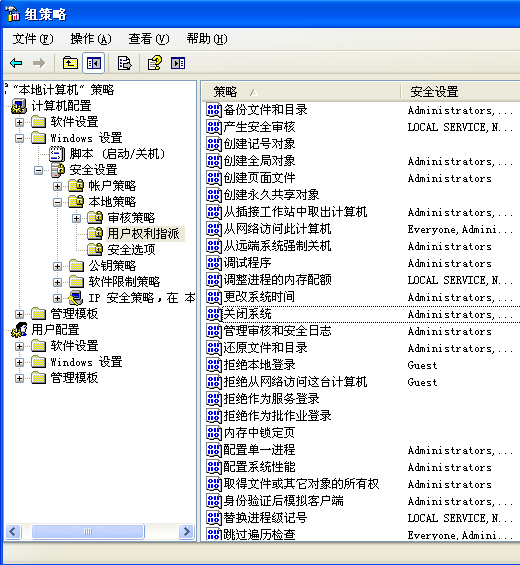Select the 还原文件和目录 policy

[265, 348]
